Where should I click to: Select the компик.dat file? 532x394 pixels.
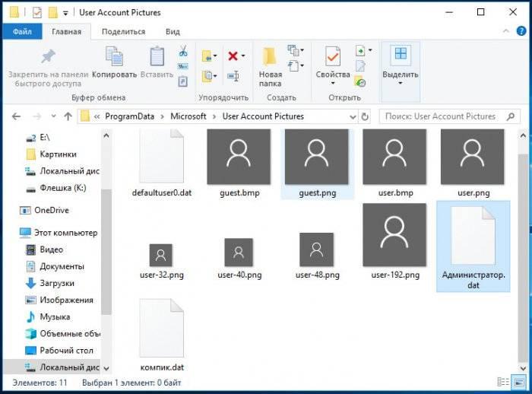point(162,335)
